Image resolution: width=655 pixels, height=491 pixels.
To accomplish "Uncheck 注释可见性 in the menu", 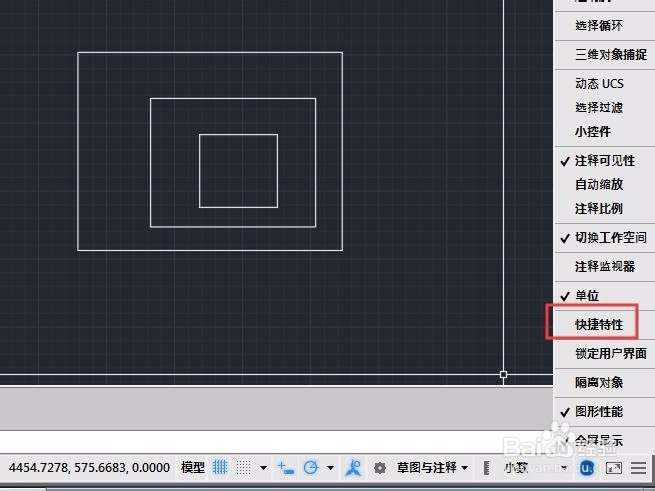I will tap(604, 160).
